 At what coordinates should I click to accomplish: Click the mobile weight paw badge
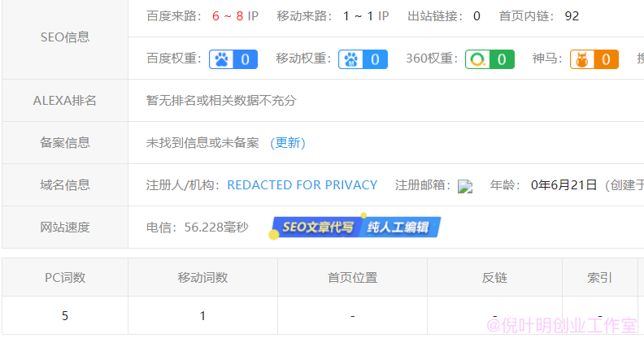coord(363,59)
